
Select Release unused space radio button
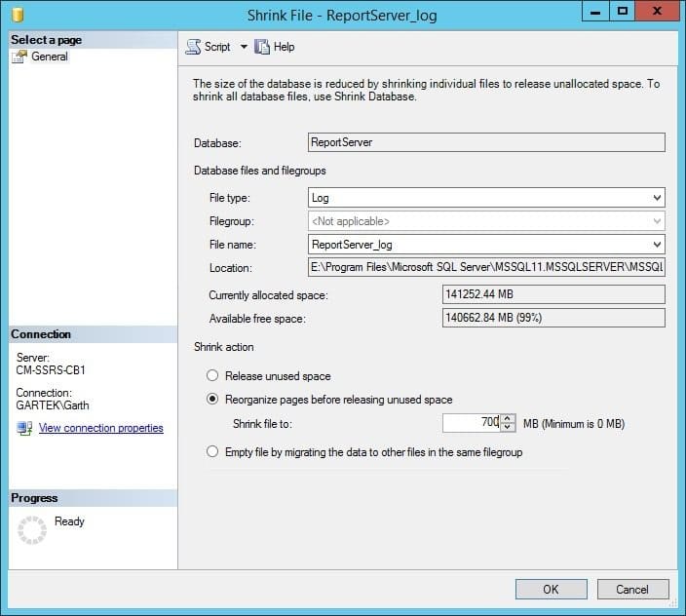click(212, 375)
